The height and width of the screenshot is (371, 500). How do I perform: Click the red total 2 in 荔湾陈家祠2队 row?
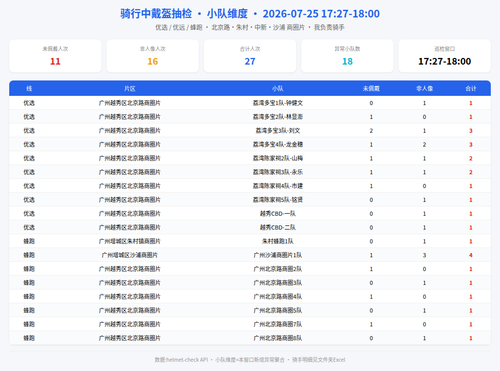[471, 158]
